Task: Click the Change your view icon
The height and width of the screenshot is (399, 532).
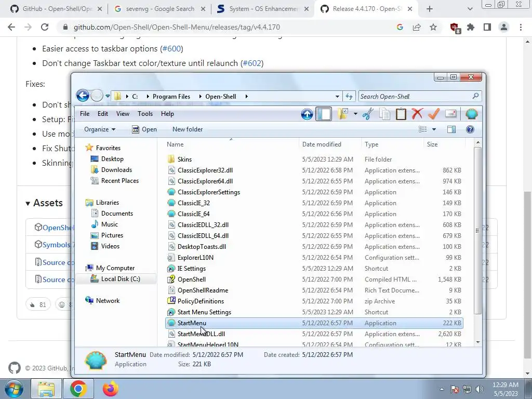Action: 423,129
